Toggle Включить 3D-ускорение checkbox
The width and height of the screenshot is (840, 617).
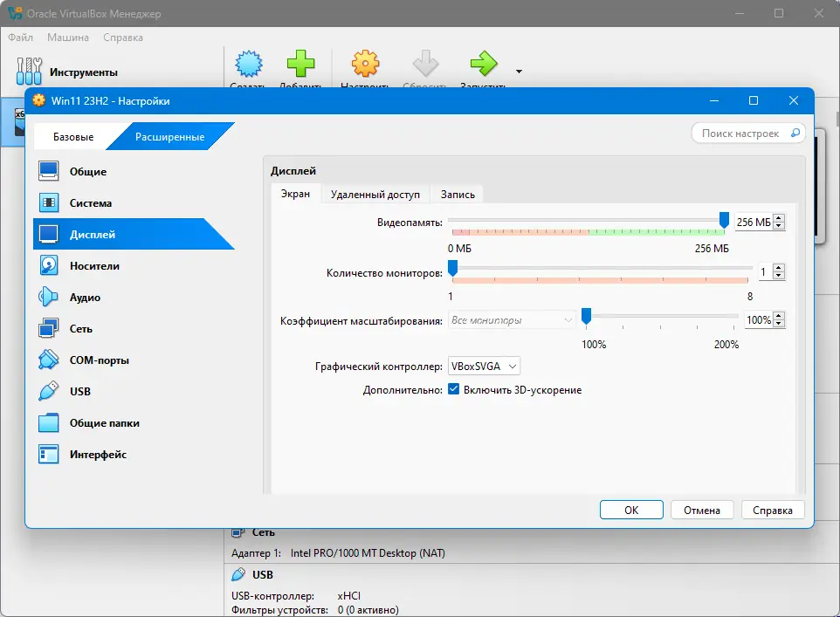pos(454,389)
